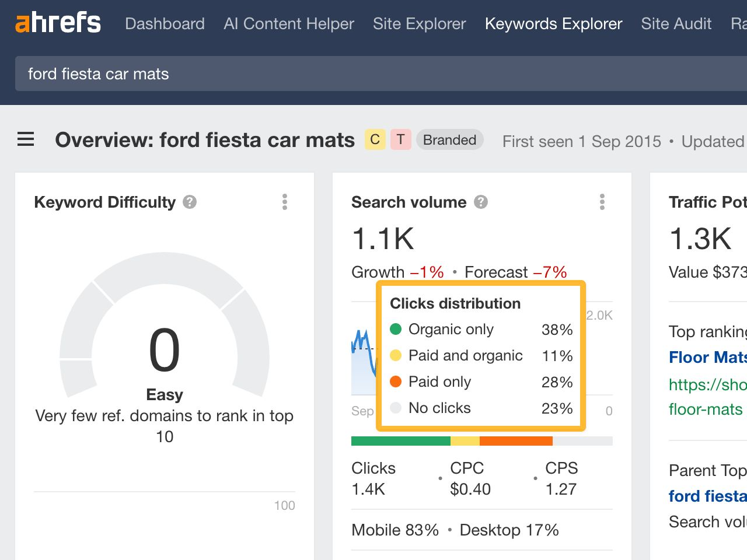Image resolution: width=747 pixels, height=560 pixels.
Task: Open the ford fiesta parent topic link
Action: [708, 496]
